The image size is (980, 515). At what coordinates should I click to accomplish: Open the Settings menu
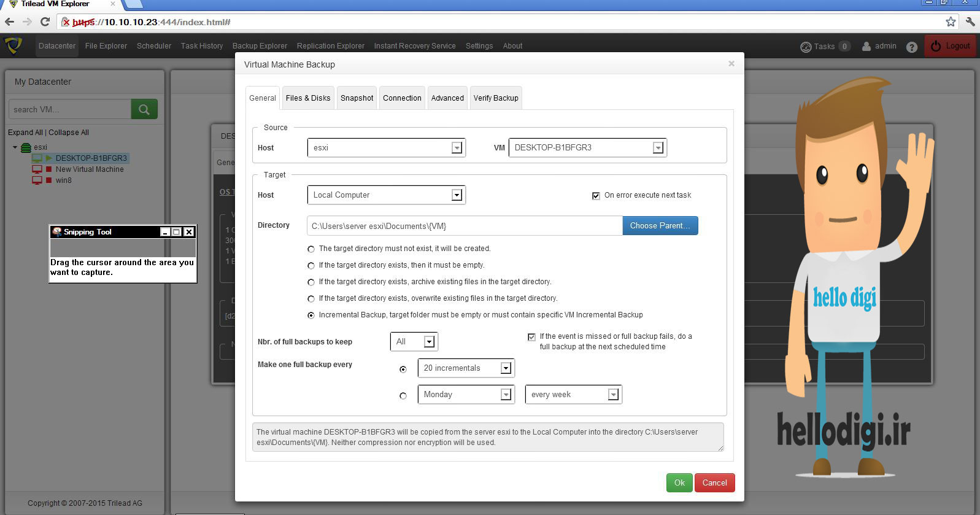pos(479,46)
